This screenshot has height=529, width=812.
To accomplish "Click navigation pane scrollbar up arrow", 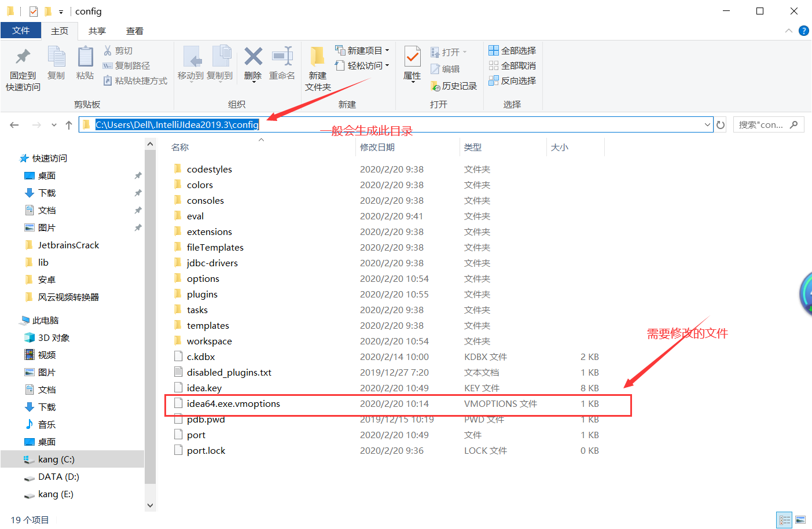I will [x=150, y=144].
